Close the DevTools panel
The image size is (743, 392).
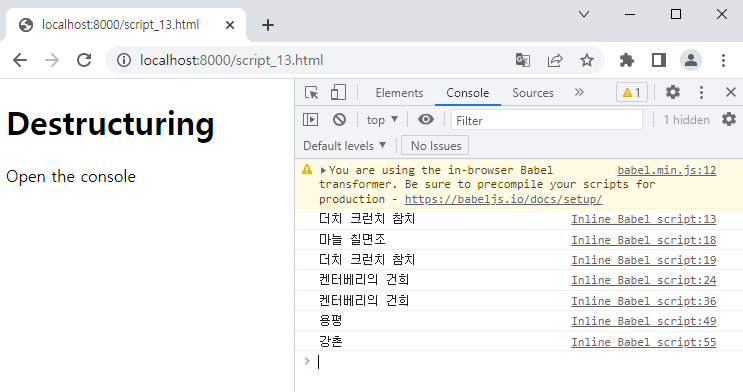pos(731,92)
